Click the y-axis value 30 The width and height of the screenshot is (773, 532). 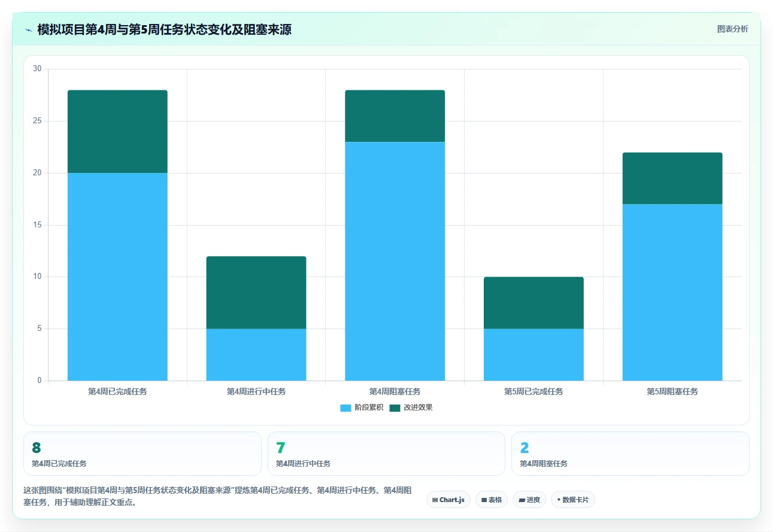point(37,69)
